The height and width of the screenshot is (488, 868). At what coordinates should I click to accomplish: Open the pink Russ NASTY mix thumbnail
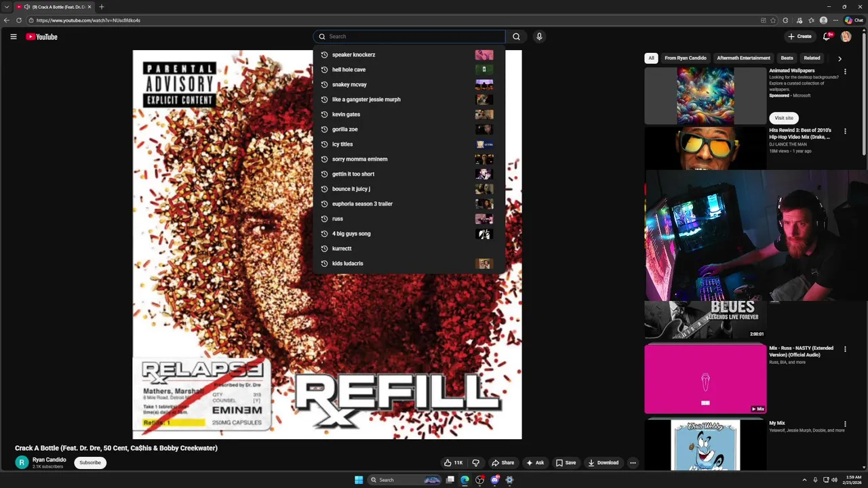[705, 379]
